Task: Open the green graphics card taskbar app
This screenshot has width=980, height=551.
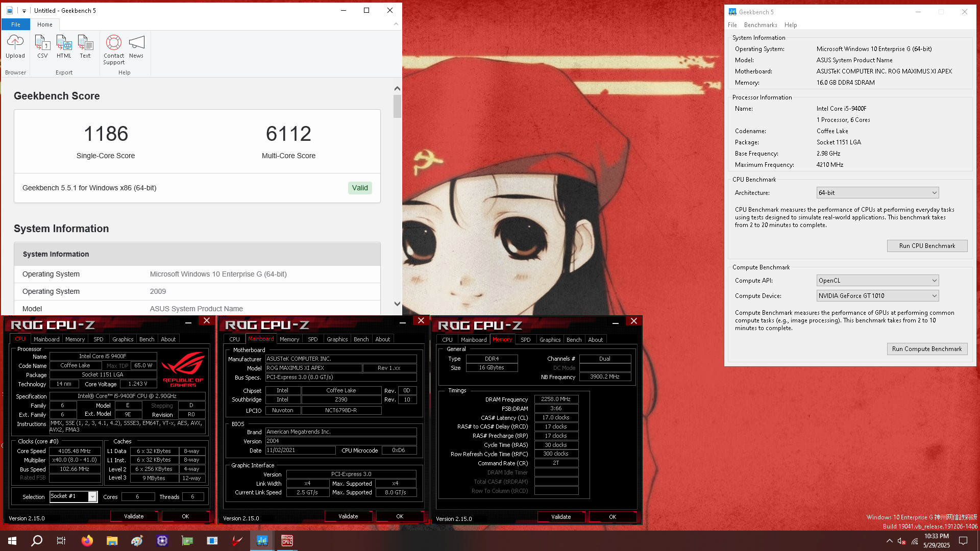Action: pos(187,541)
